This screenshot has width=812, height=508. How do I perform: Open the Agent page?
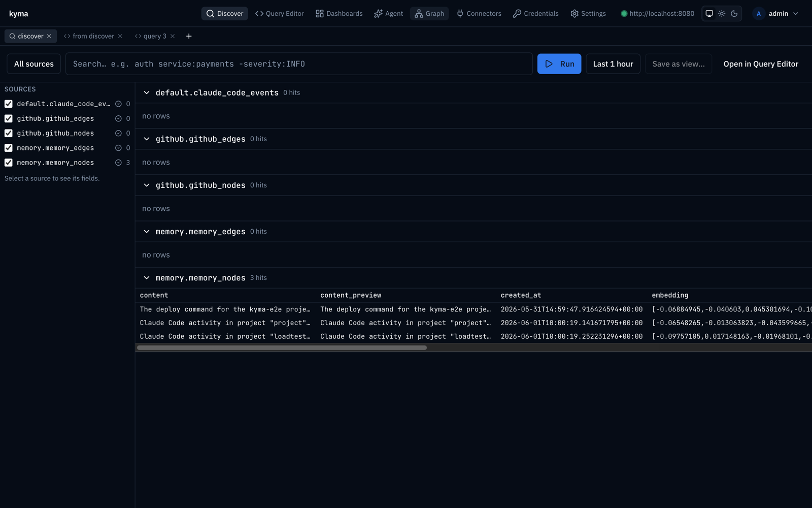pos(389,14)
